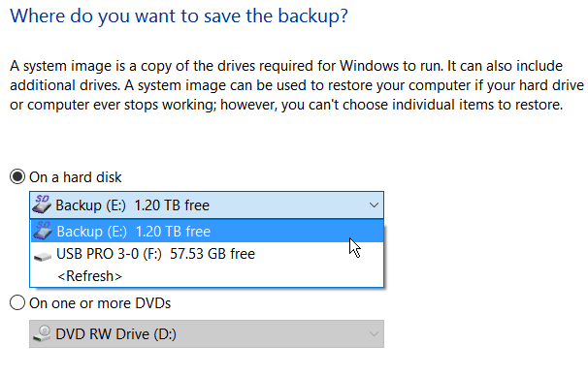Click the '57.53 GB free' text
This screenshot has width=588, height=377.
tap(212, 254)
